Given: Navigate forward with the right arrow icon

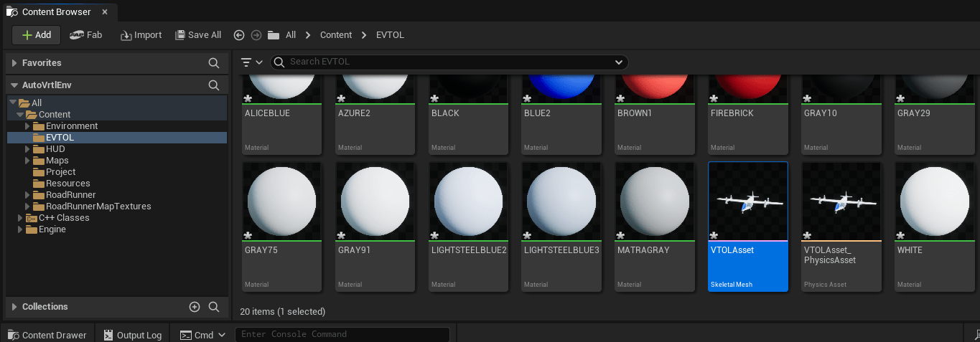Looking at the screenshot, I should coord(256,34).
